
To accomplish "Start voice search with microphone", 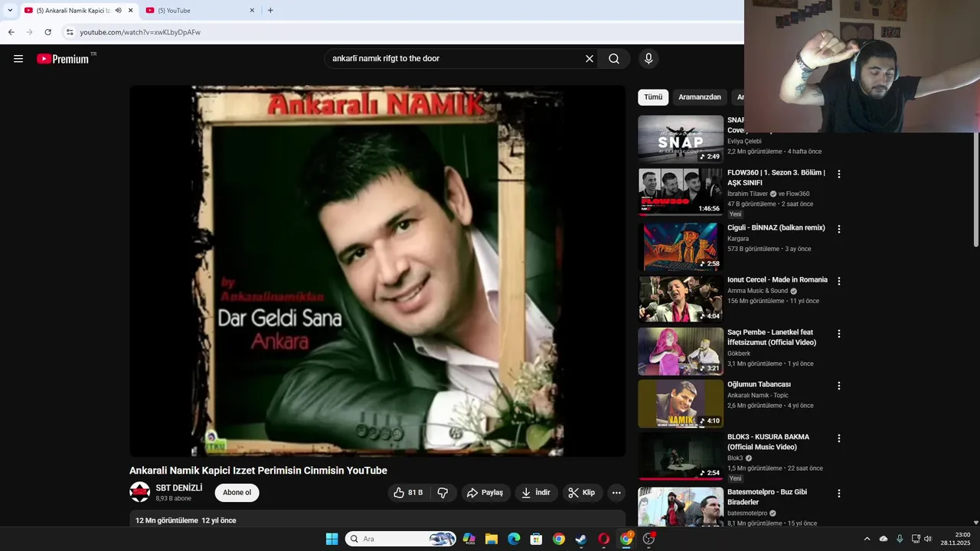I will tap(648, 59).
